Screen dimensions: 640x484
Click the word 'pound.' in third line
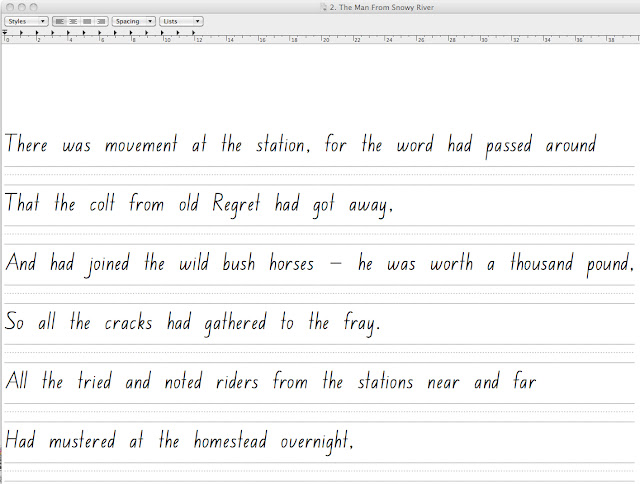611,265
